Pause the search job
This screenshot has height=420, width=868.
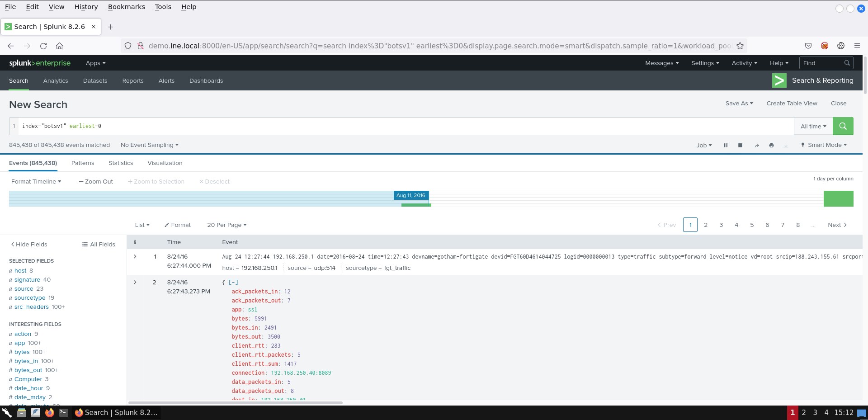pyautogui.click(x=726, y=145)
